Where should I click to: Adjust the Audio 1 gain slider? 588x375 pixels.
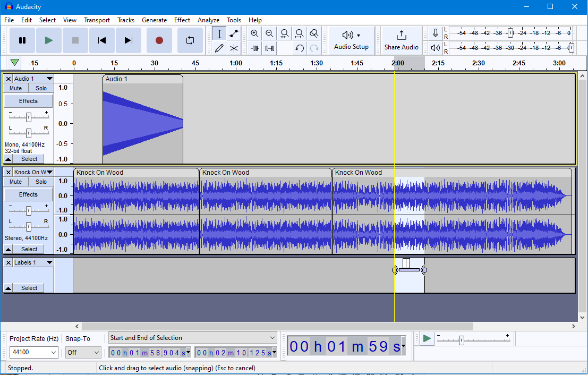pos(28,117)
